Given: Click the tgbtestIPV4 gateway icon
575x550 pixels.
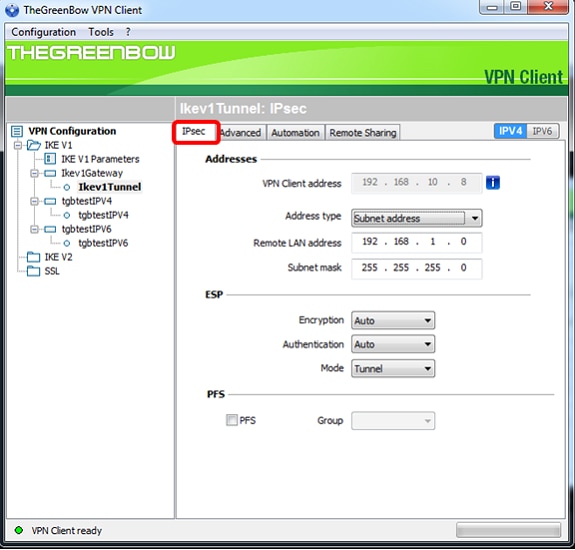Looking at the screenshot, I should 50,201.
